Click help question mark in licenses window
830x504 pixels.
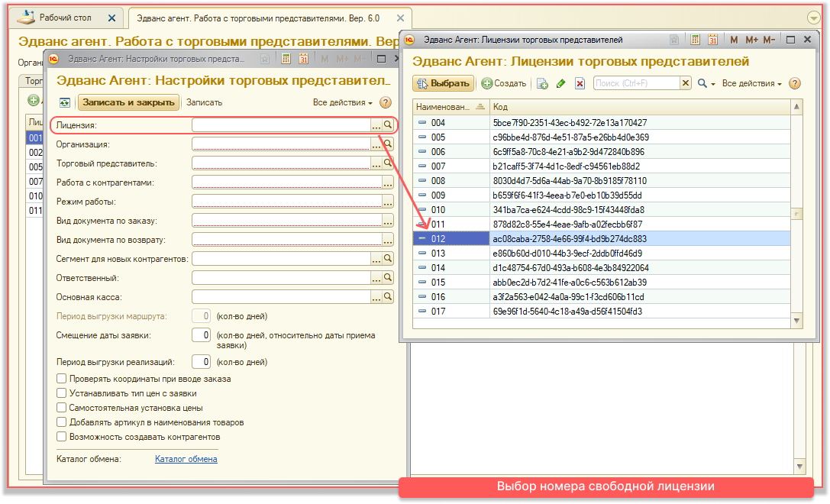click(x=794, y=83)
